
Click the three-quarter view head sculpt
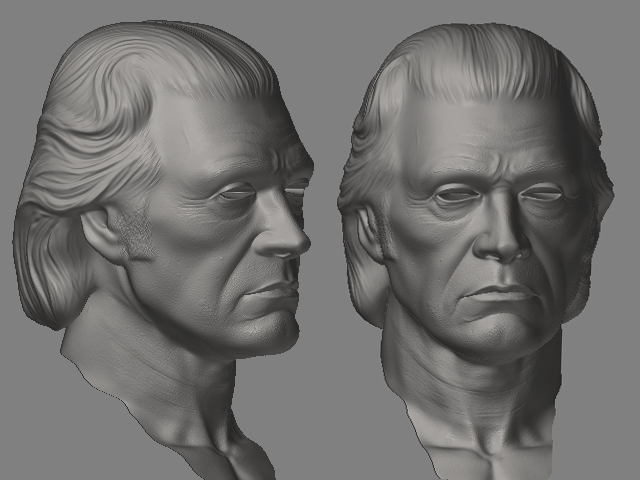point(163,249)
